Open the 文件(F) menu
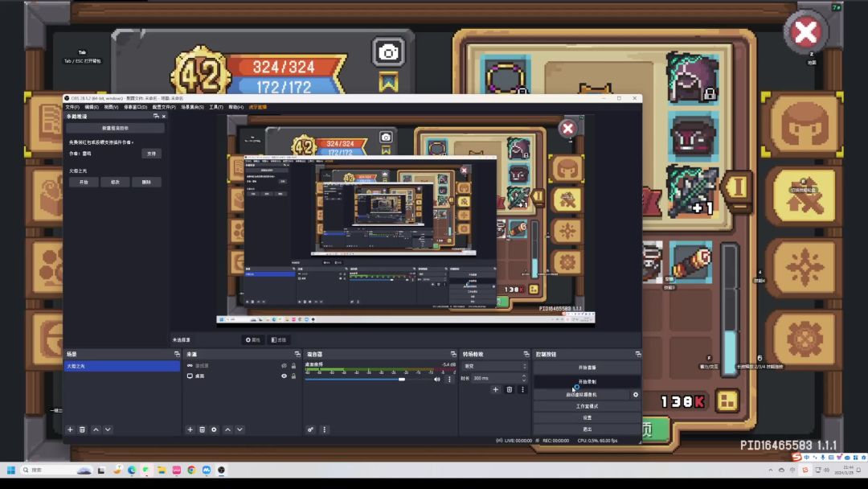The image size is (868, 489). pos(72,107)
